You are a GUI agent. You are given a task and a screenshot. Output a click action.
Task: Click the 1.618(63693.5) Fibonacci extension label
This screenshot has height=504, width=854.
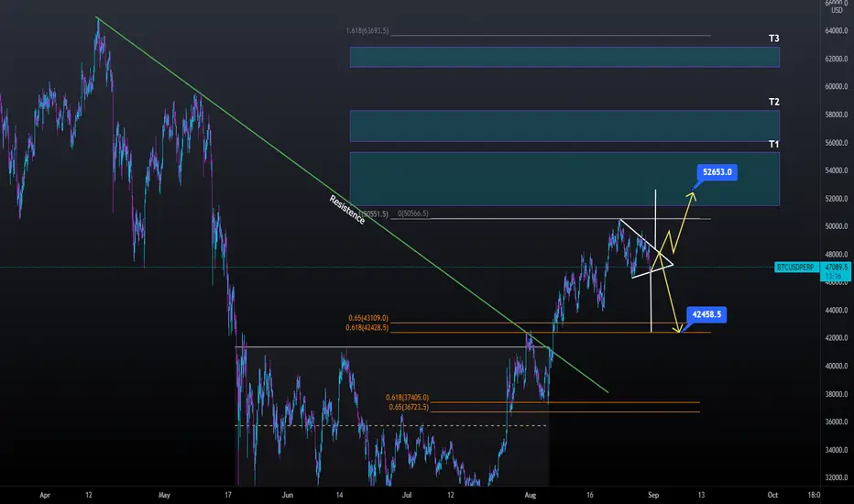(367, 31)
